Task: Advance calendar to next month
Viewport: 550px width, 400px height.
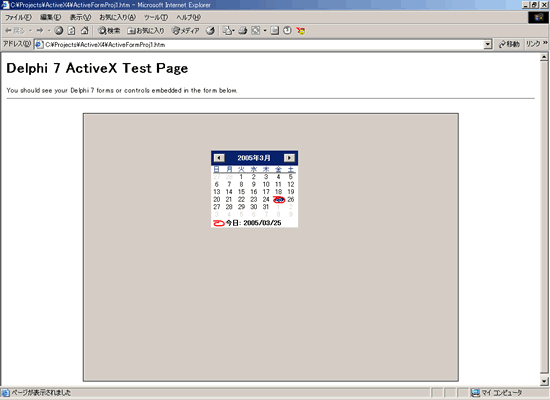Action: [289, 158]
